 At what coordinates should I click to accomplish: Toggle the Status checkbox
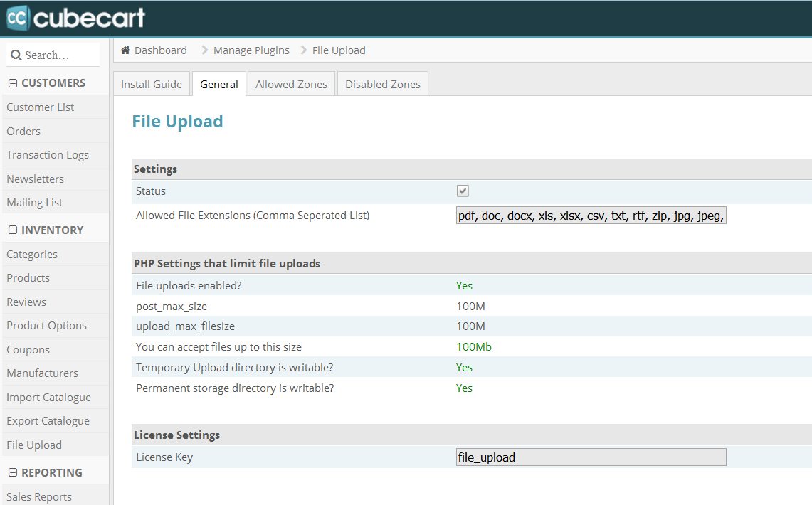[x=463, y=191]
